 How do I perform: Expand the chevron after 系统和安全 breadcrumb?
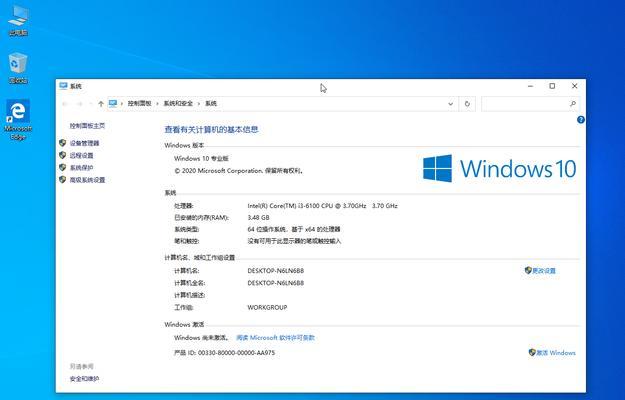tap(199, 104)
